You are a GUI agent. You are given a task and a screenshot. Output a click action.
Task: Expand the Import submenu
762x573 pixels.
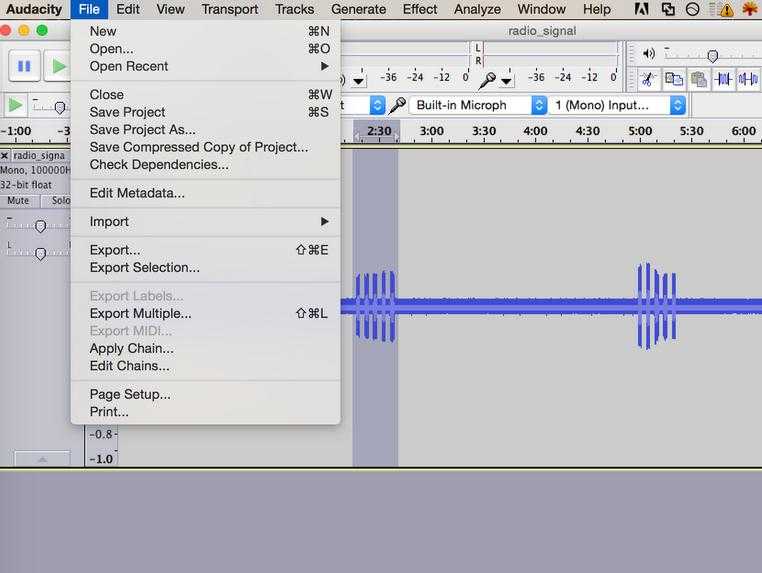pyautogui.click(x=206, y=221)
